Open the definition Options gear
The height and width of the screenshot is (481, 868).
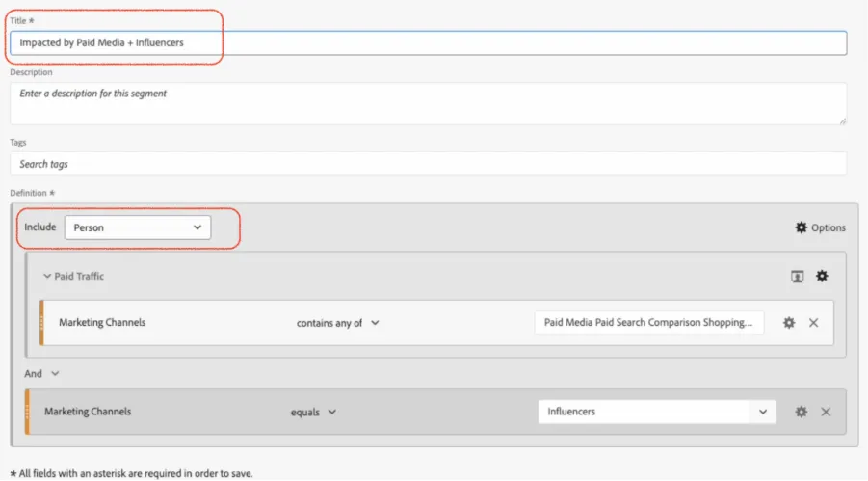tap(801, 227)
